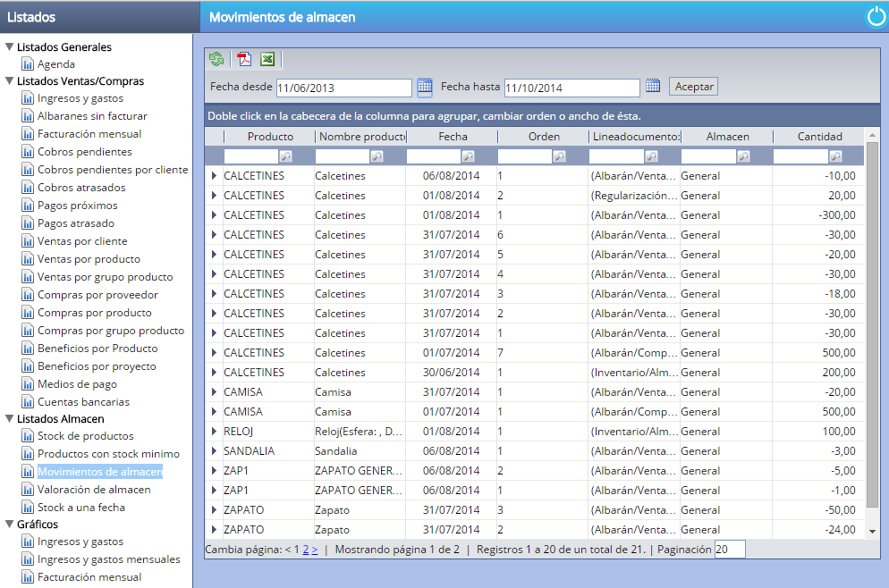Click the Cantidad column filter search icon
This screenshot has width=889, height=588.
tap(835, 156)
